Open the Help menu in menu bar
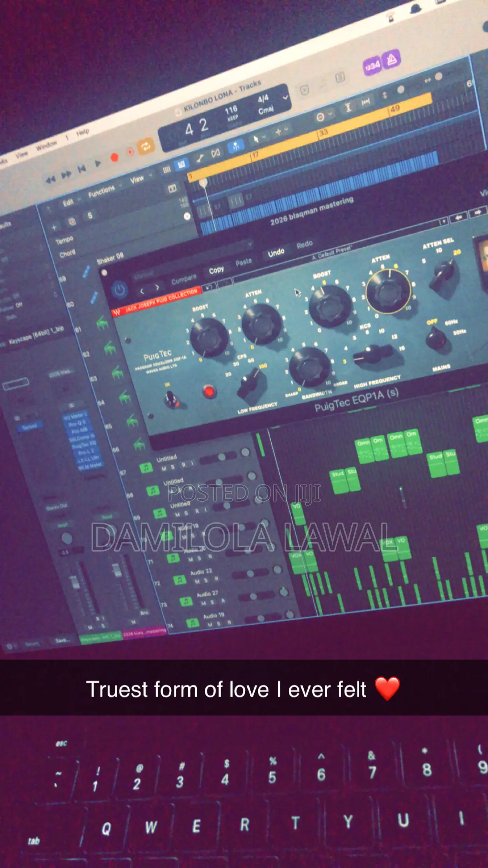488x868 pixels. (83, 132)
